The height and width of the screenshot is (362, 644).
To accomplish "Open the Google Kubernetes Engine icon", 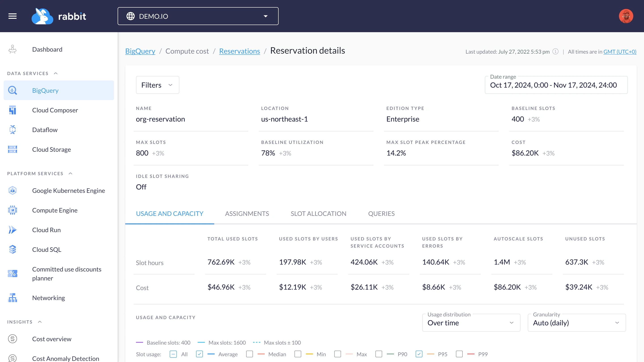I will [x=13, y=190].
